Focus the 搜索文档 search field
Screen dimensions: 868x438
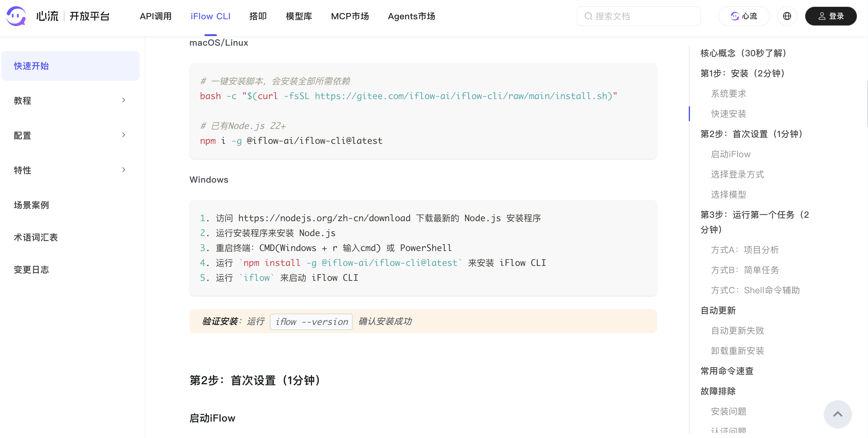click(x=638, y=16)
